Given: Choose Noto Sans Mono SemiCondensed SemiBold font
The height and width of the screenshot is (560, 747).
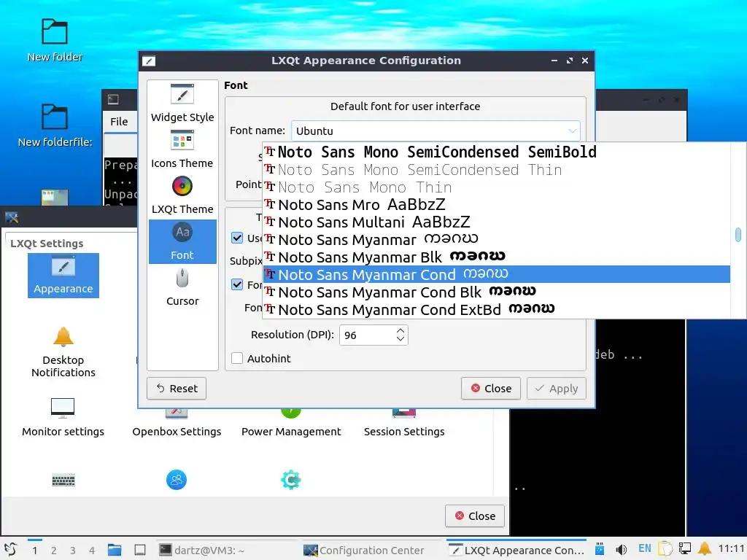Looking at the screenshot, I should (496, 152).
